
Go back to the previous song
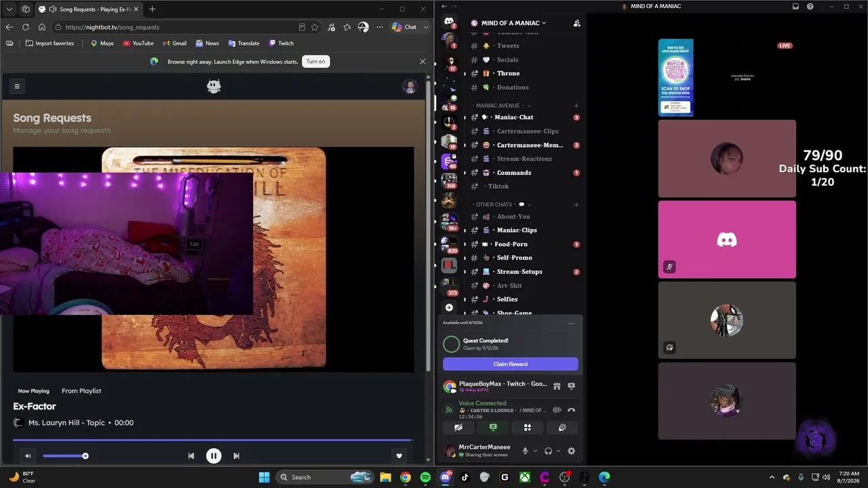pyautogui.click(x=191, y=456)
